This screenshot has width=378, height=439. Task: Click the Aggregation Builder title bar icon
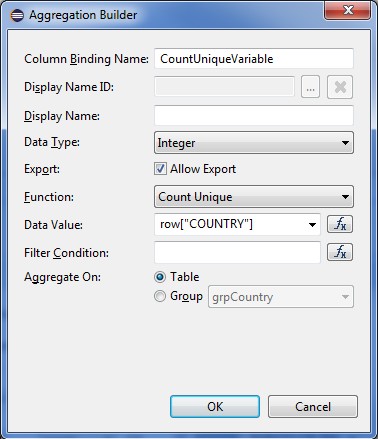point(17,15)
